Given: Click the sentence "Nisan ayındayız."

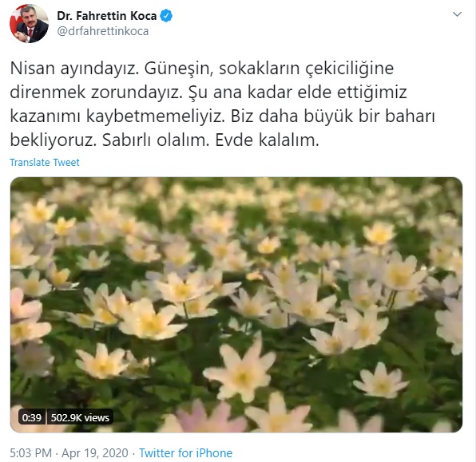Looking at the screenshot, I should [x=74, y=69].
